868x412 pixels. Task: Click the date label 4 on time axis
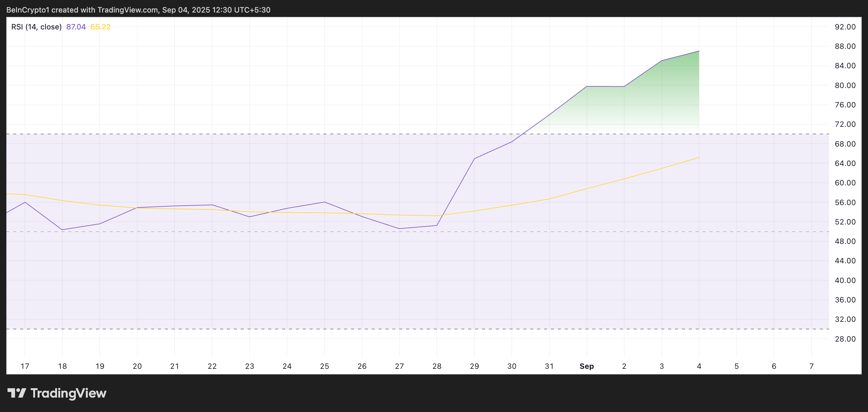(x=699, y=366)
